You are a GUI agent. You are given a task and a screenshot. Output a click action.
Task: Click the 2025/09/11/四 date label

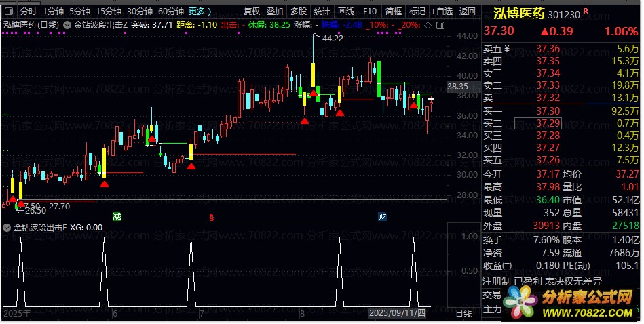pos(397,313)
